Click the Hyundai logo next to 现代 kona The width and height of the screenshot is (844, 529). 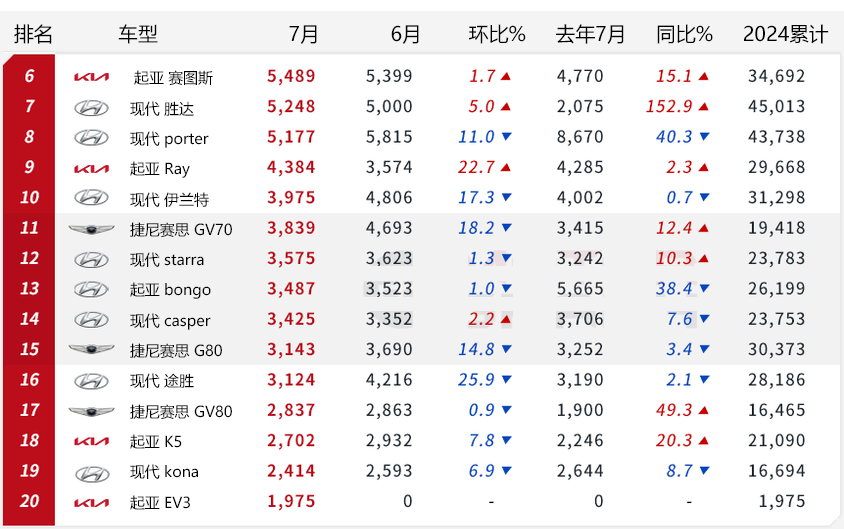[x=91, y=471]
